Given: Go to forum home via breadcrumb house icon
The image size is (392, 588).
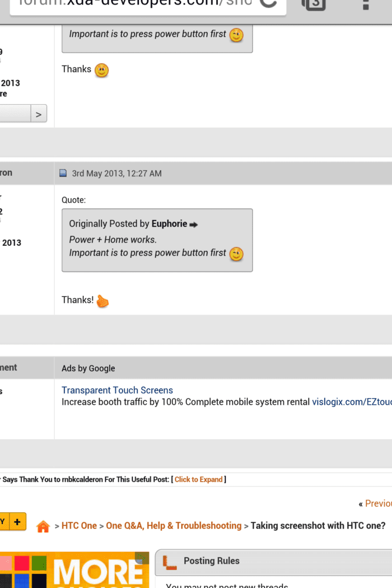Looking at the screenshot, I should pos(43,526).
